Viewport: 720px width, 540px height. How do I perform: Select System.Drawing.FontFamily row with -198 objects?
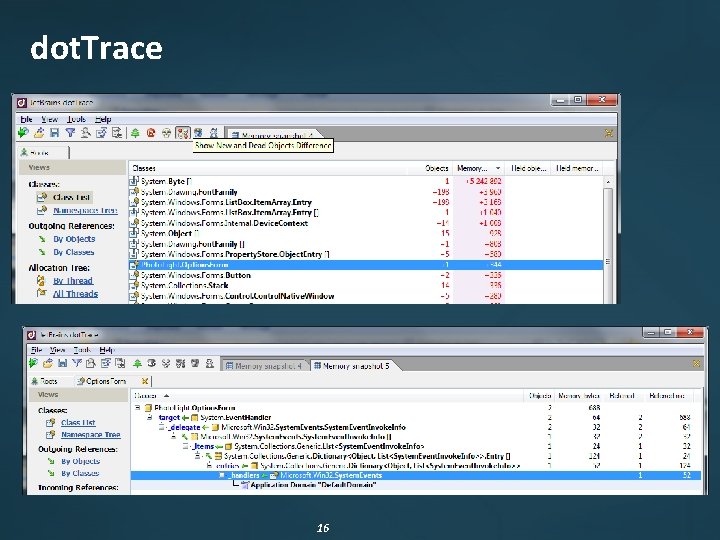[366, 192]
